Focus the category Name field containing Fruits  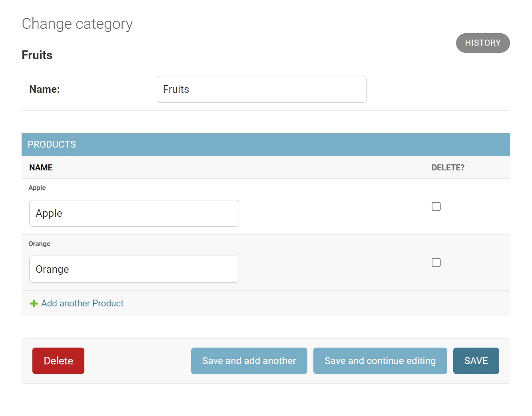[261, 89]
